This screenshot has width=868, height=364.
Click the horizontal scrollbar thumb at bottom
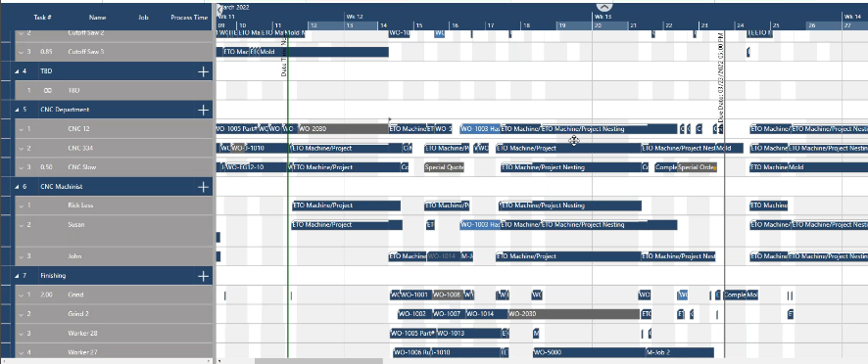(318, 361)
